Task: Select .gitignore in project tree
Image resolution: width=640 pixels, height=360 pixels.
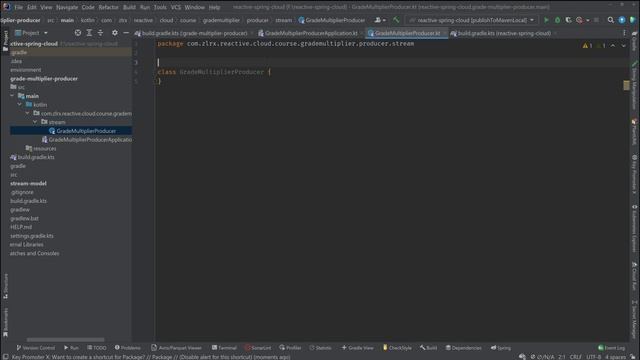Action: [x=22, y=192]
